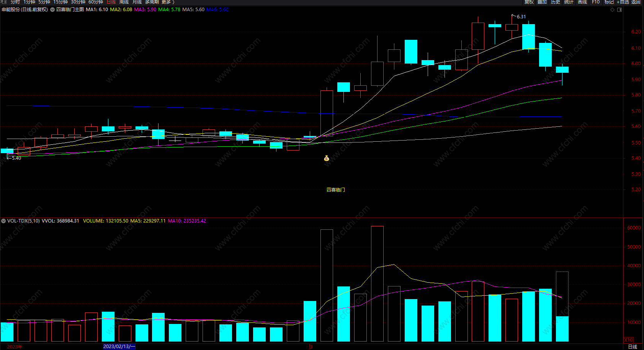Click the 日线 label at bottom right
The width and height of the screenshot is (644, 350).
633,347
